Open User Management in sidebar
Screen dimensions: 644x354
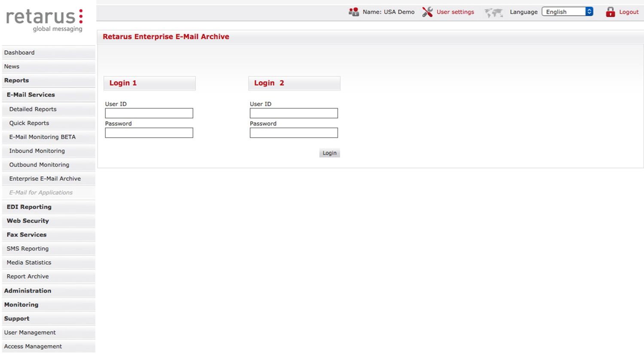click(x=49, y=333)
